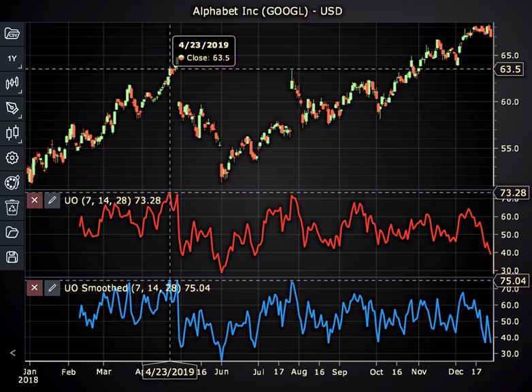Select the candlestick chart type tool
Viewport: 532px width, 392px height.
tap(12, 83)
